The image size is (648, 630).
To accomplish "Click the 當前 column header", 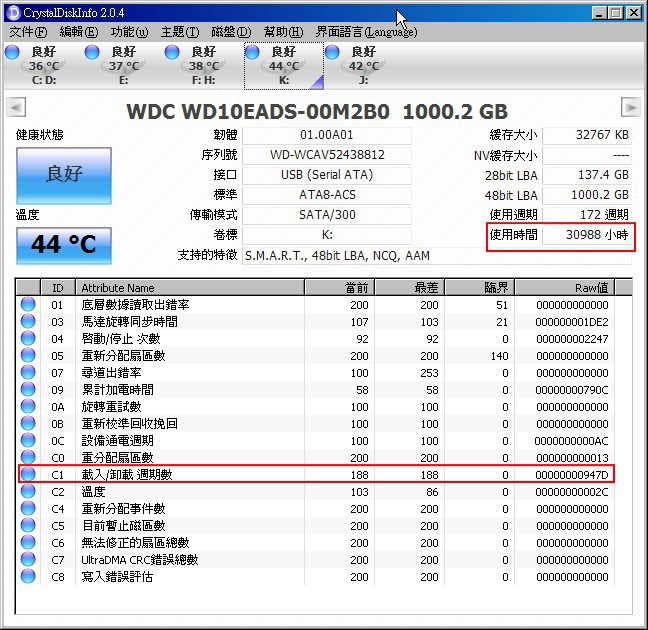I will pyautogui.click(x=340, y=288).
